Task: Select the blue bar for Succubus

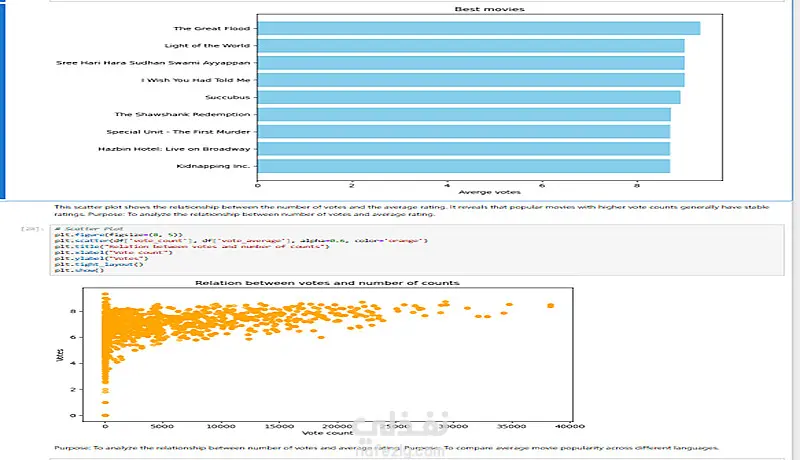Action: 469,97
